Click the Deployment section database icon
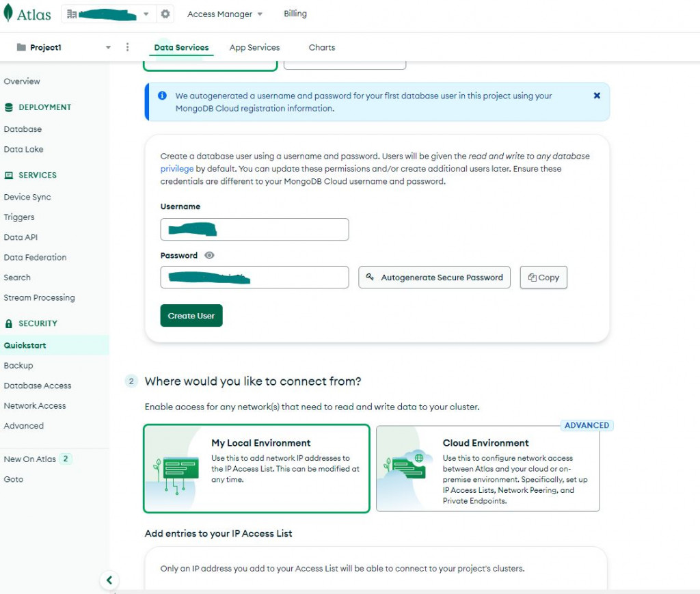The image size is (700, 594). click(x=8, y=107)
